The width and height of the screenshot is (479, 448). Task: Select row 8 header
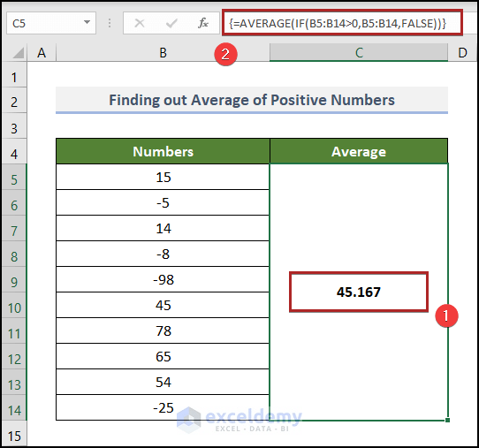pyautogui.click(x=14, y=254)
